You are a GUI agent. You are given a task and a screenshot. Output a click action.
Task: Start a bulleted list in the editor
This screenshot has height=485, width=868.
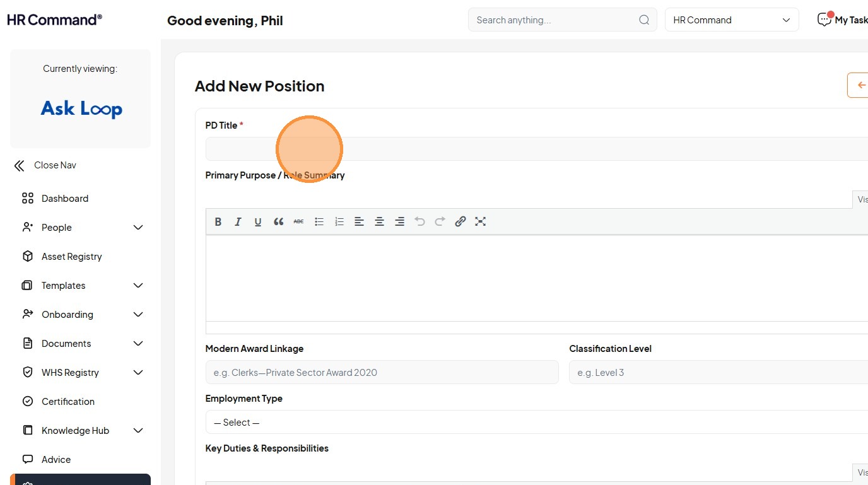click(x=319, y=221)
